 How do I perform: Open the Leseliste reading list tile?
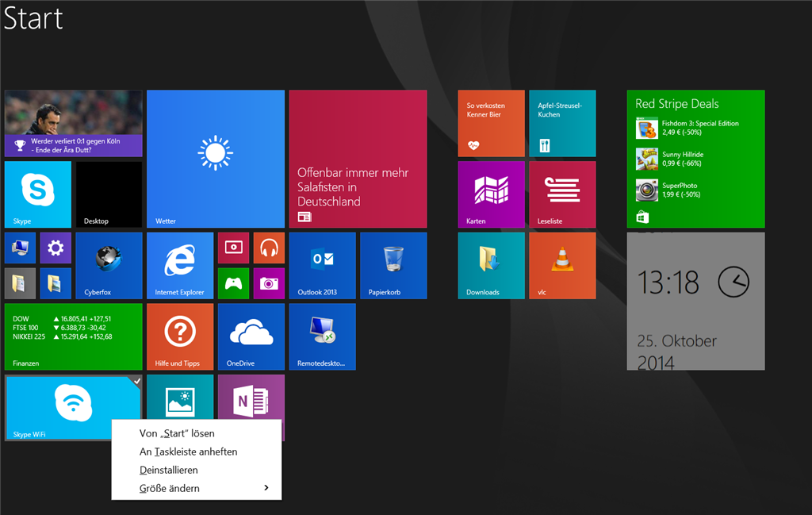click(x=562, y=194)
